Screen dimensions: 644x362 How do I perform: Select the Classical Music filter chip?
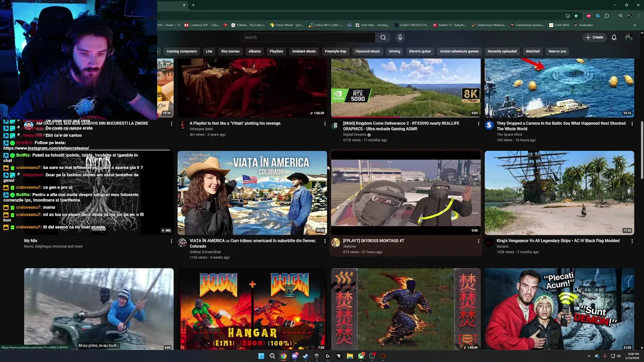[x=368, y=51]
